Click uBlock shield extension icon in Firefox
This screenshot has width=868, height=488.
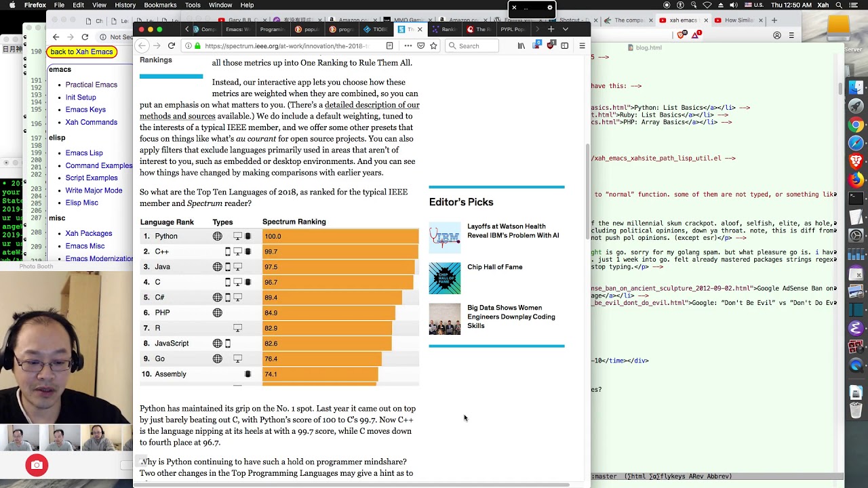(x=550, y=45)
